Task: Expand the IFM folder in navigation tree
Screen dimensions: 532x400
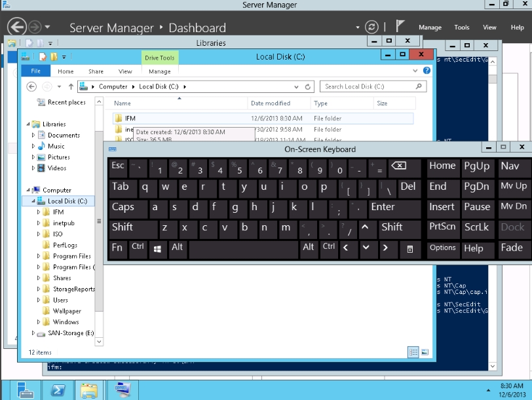Action: coord(39,212)
